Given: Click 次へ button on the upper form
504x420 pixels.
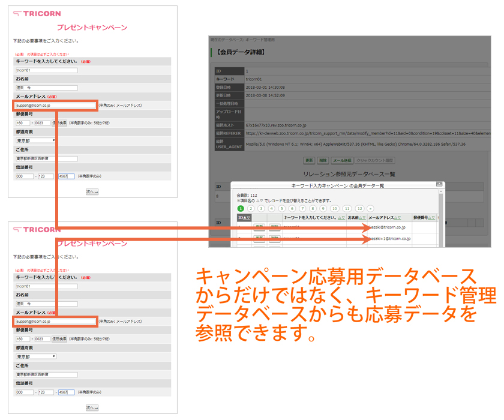Looking at the screenshot, I should pos(92,192).
